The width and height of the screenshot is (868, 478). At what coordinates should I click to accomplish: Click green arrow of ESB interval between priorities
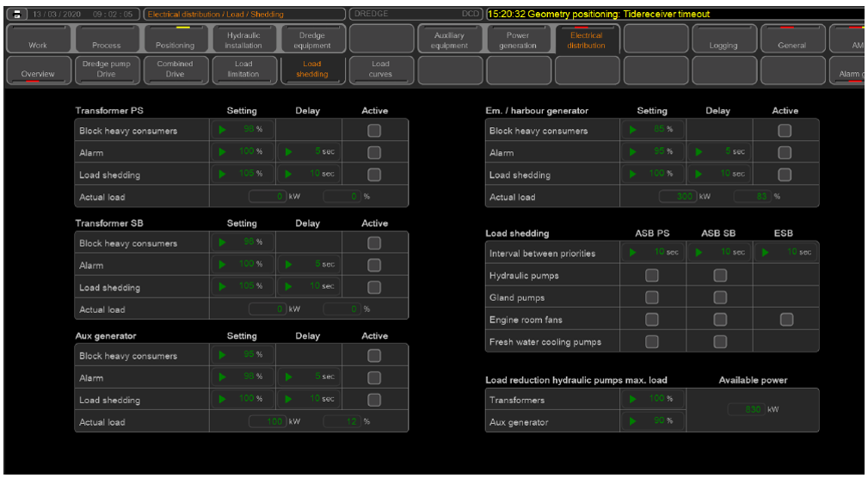[x=766, y=253]
